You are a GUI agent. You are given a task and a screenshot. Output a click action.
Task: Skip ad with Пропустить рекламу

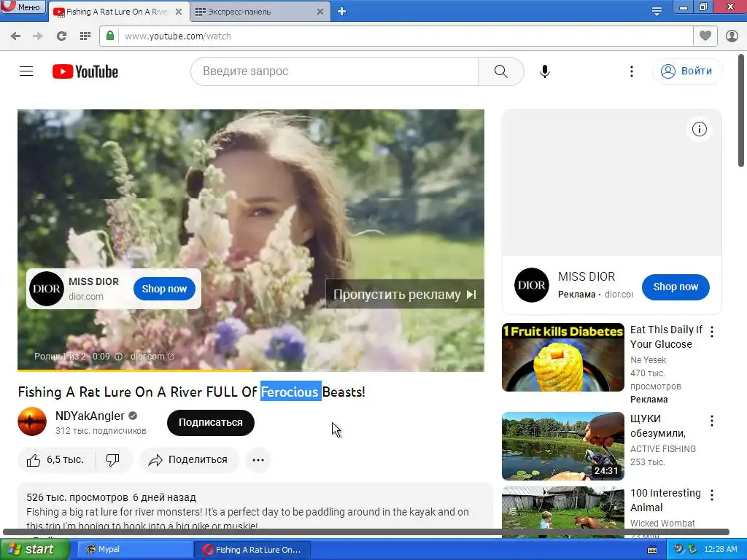[404, 295]
